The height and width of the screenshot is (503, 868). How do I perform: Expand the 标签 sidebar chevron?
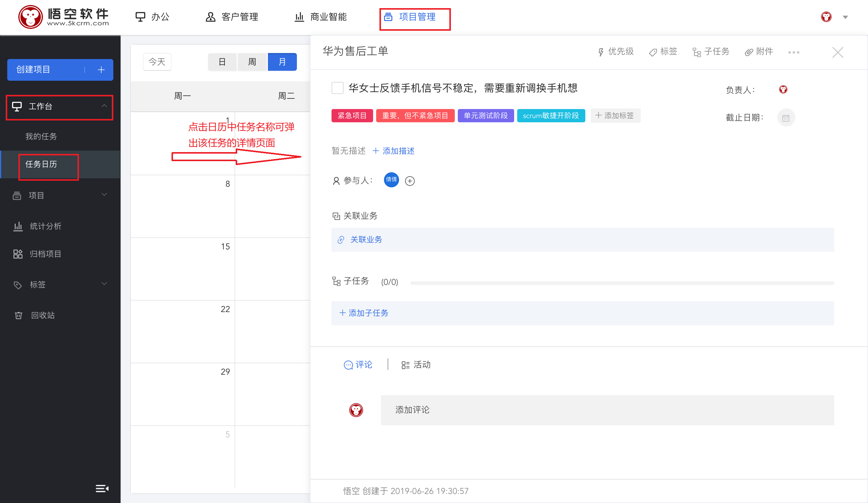point(104,284)
